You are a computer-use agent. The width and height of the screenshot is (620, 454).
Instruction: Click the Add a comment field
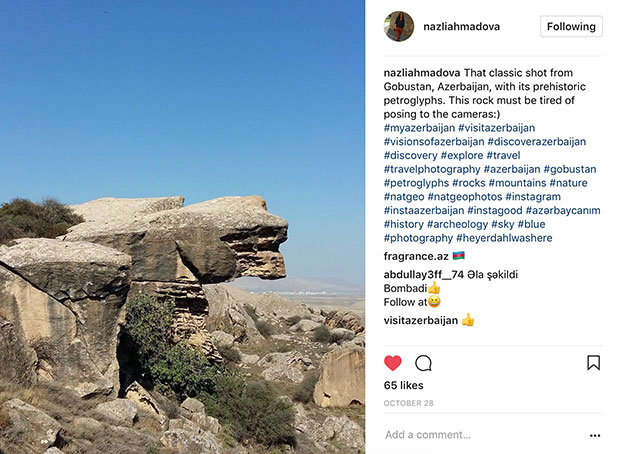coord(484,435)
